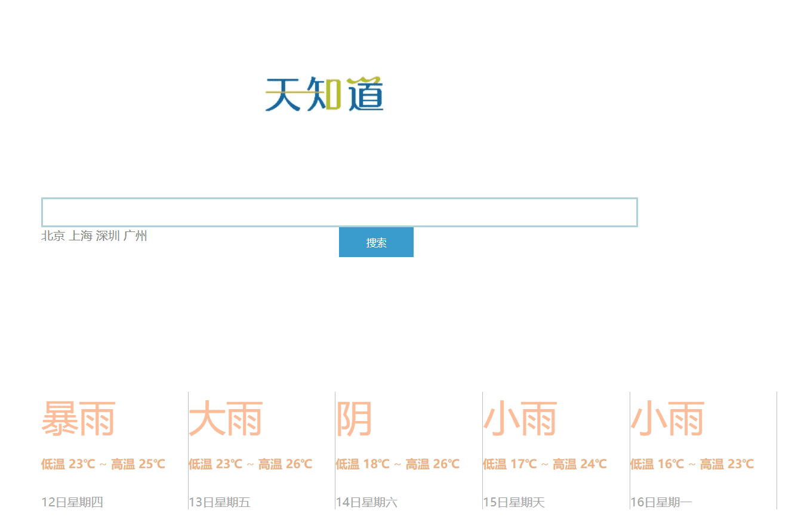The width and height of the screenshot is (798, 532).
Task: Click inside the city search input box
Action: [x=339, y=212]
